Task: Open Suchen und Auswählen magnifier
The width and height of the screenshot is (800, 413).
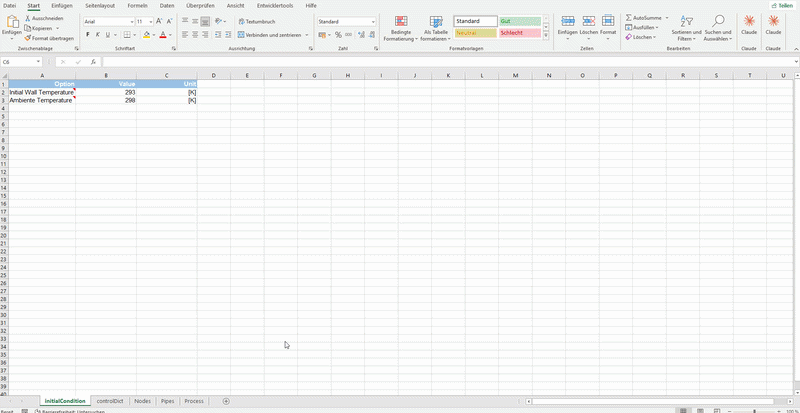Action: (x=718, y=28)
